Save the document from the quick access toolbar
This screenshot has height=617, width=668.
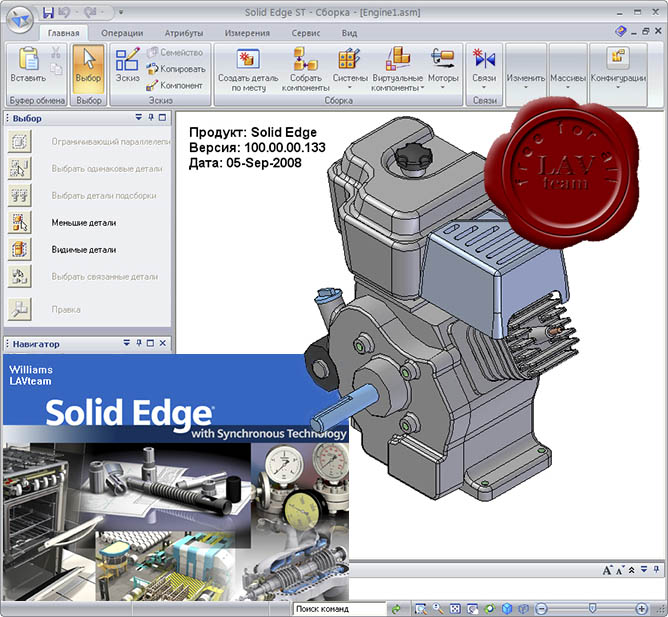tap(48, 12)
